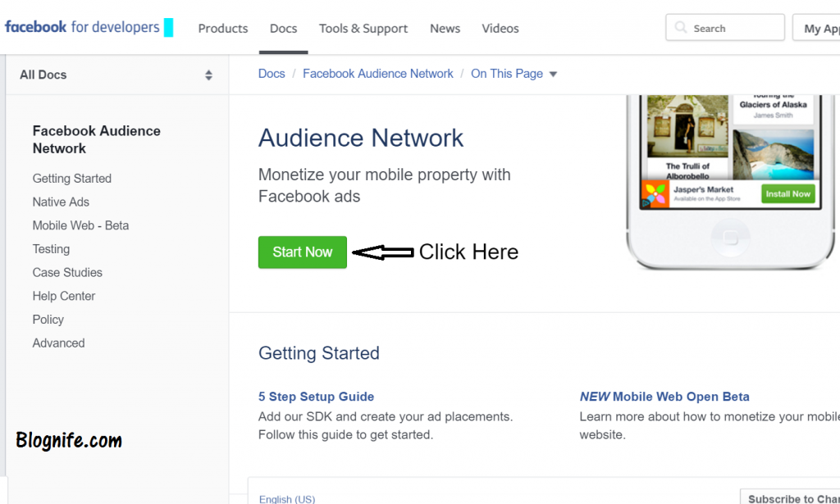
Task: Open the Docs menu item
Action: click(283, 29)
